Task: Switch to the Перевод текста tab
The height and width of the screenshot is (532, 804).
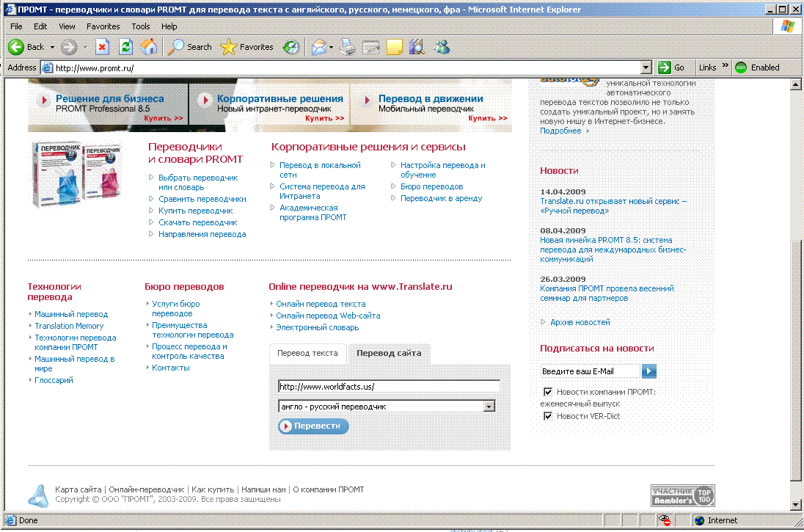Action: click(307, 353)
